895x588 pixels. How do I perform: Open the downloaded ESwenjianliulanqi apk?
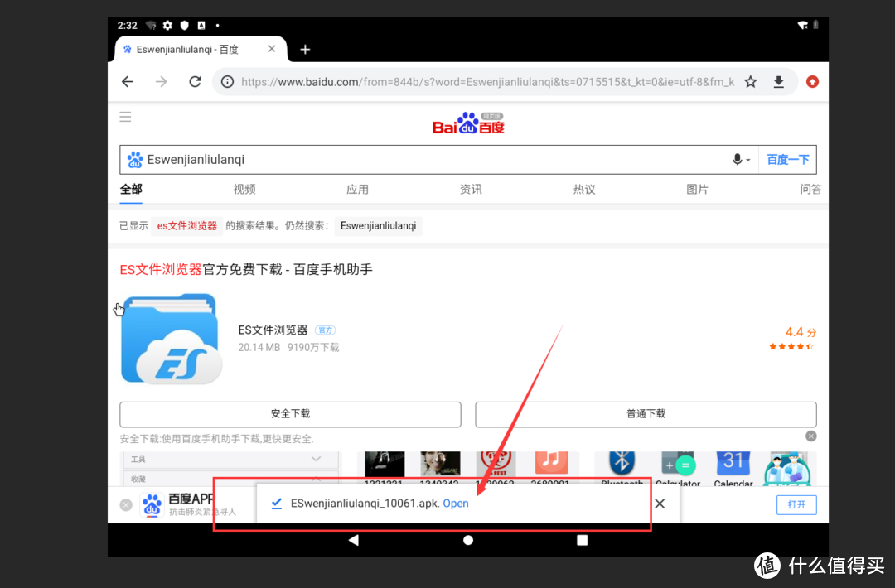click(x=456, y=504)
